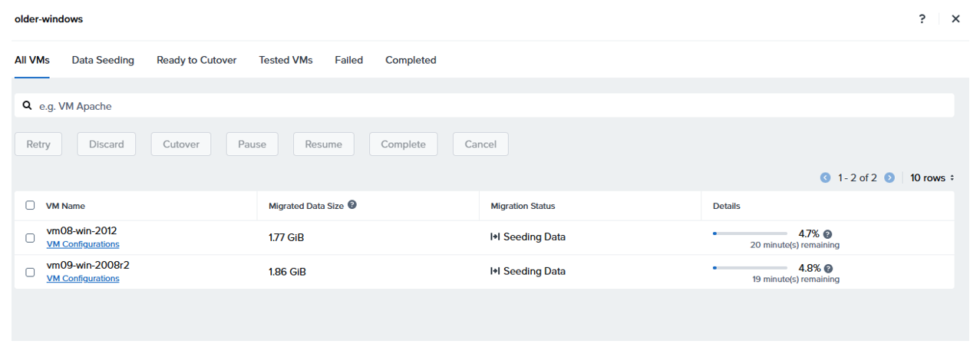Open the Ready to Cutover tab

point(196,60)
